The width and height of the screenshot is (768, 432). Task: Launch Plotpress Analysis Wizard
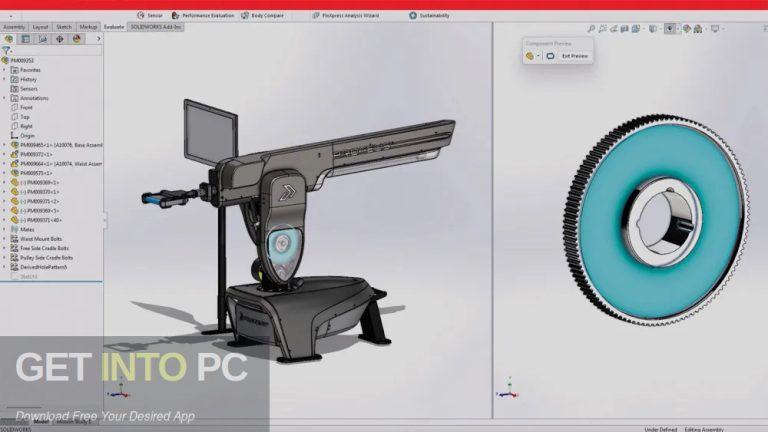(x=349, y=16)
